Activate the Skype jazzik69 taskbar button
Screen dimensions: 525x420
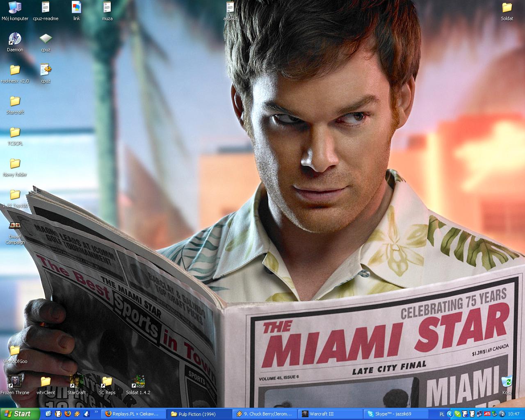pos(396,414)
